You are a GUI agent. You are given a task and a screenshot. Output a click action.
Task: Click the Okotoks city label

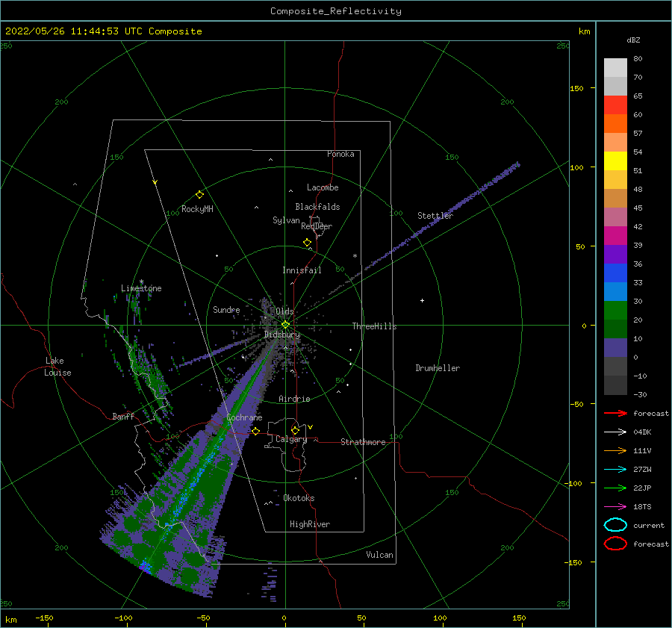point(299,498)
